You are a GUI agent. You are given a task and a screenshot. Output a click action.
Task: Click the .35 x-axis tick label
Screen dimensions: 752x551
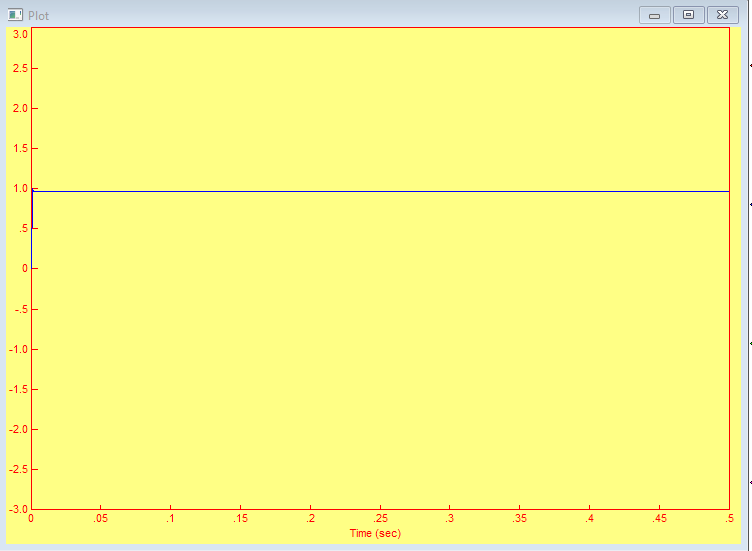click(519, 518)
